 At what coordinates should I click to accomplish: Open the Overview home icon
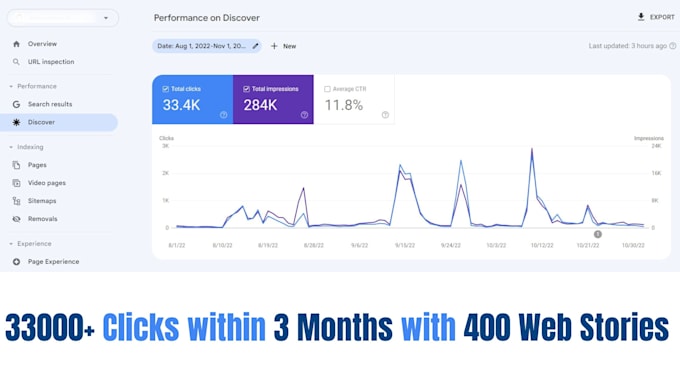pyautogui.click(x=16, y=44)
